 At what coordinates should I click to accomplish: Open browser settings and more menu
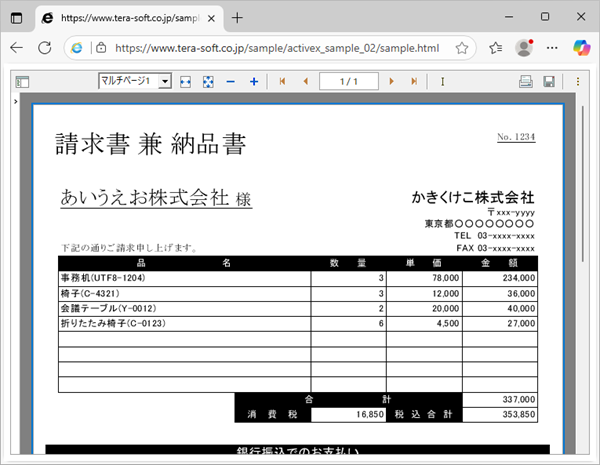[552, 48]
